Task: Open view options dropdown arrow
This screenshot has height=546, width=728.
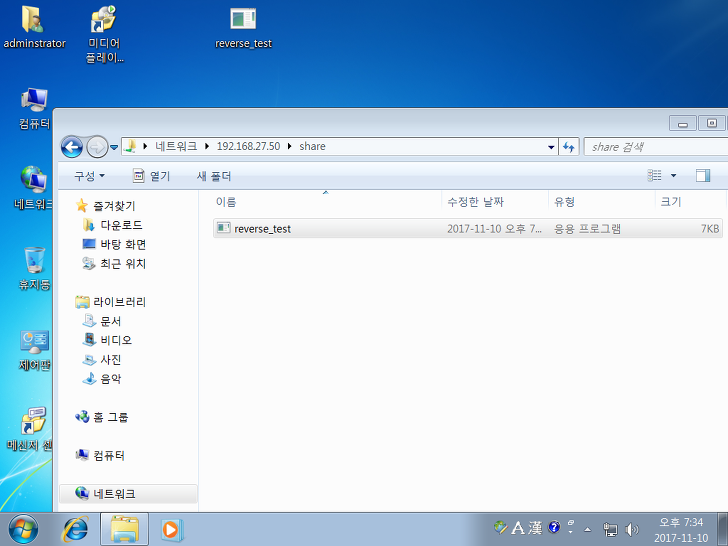Action: pos(674,176)
